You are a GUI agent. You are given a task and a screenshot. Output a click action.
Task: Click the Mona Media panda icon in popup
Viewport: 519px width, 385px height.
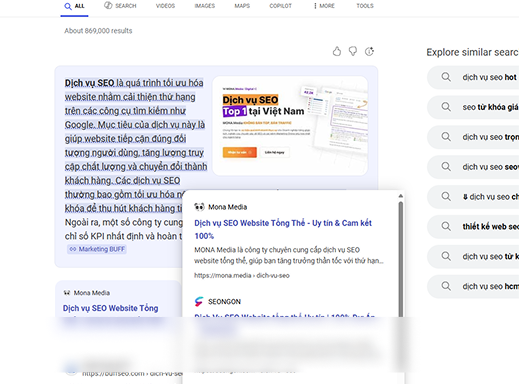199,207
